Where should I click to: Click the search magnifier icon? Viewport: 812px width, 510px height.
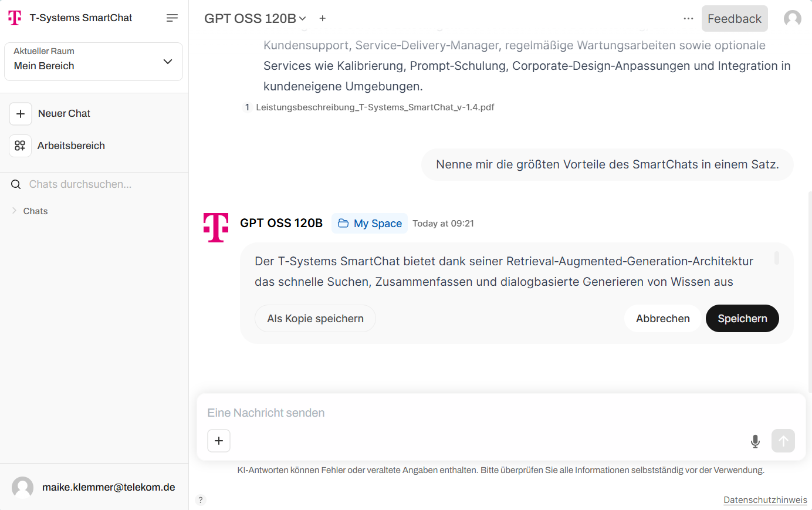[x=16, y=184]
